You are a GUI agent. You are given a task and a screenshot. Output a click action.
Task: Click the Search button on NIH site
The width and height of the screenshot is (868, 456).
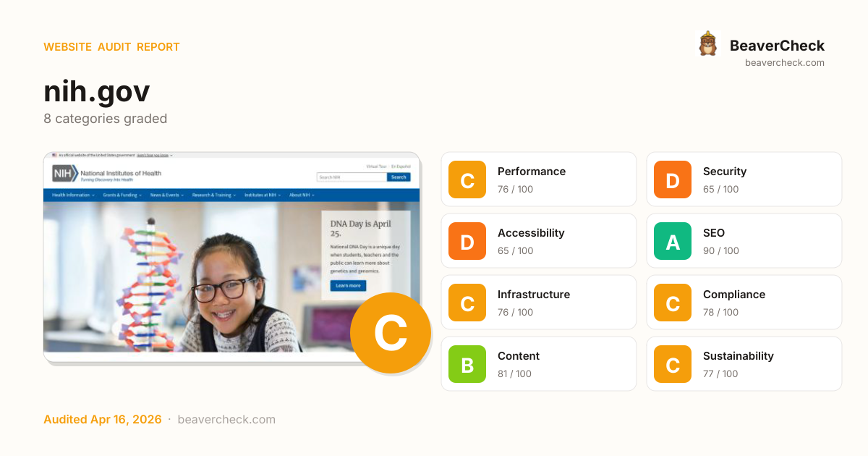399,177
